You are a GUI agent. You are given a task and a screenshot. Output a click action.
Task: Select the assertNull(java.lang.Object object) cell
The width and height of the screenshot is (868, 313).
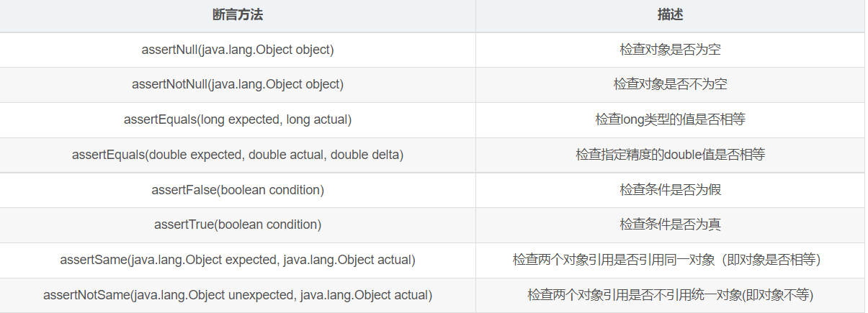click(238, 50)
